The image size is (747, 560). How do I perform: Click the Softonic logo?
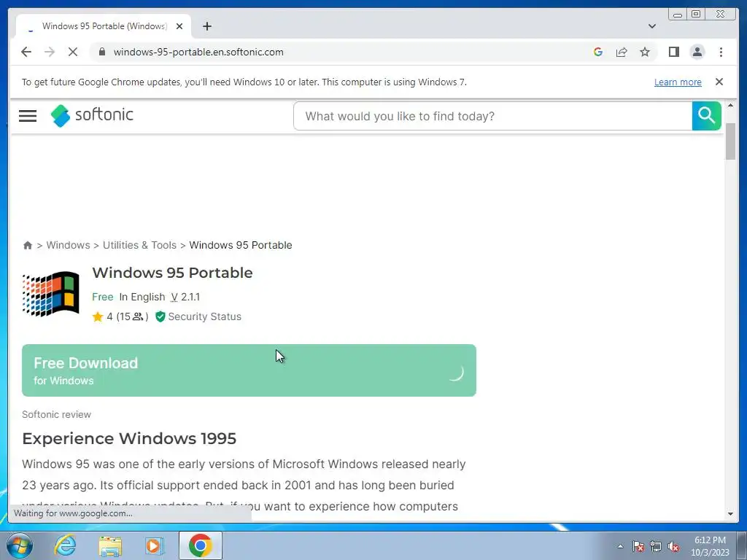92,115
